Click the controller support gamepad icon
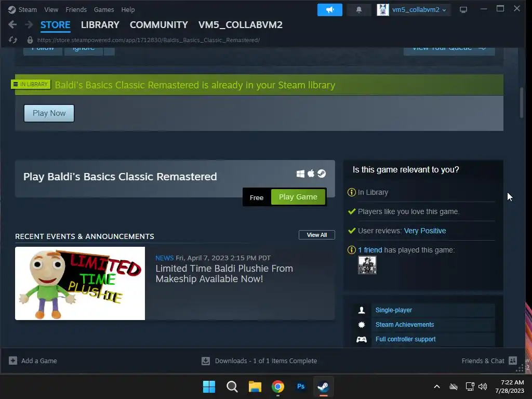532x399 pixels. click(362, 339)
